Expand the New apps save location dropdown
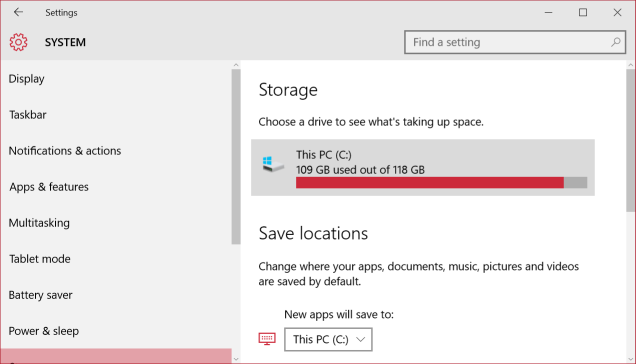636x364 pixels. click(x=328, y=339)
